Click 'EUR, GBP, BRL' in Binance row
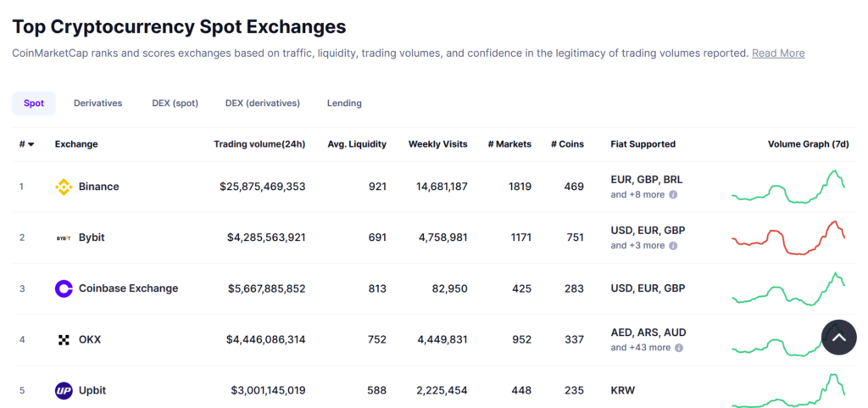The height and width of the screenshot is (408, 868). 647,179
